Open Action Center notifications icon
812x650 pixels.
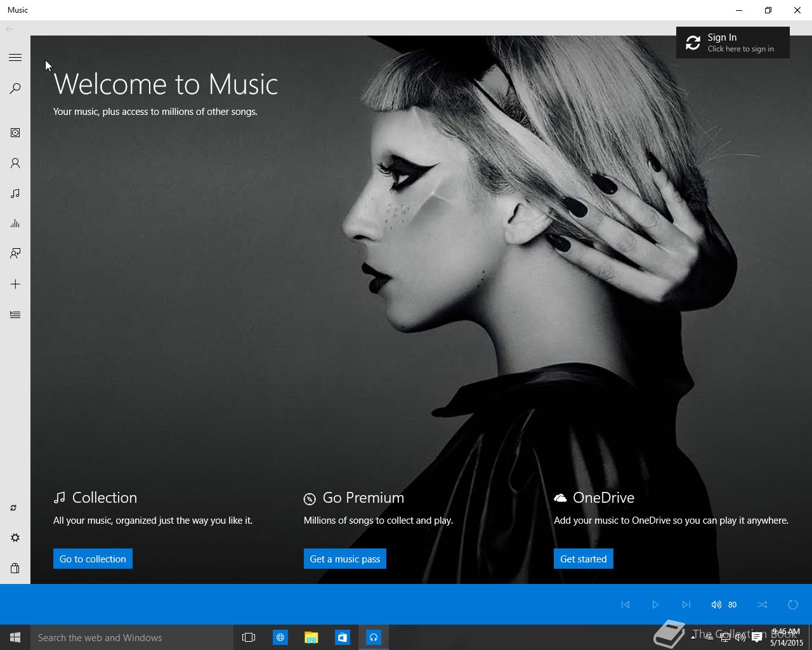[757, 637]
